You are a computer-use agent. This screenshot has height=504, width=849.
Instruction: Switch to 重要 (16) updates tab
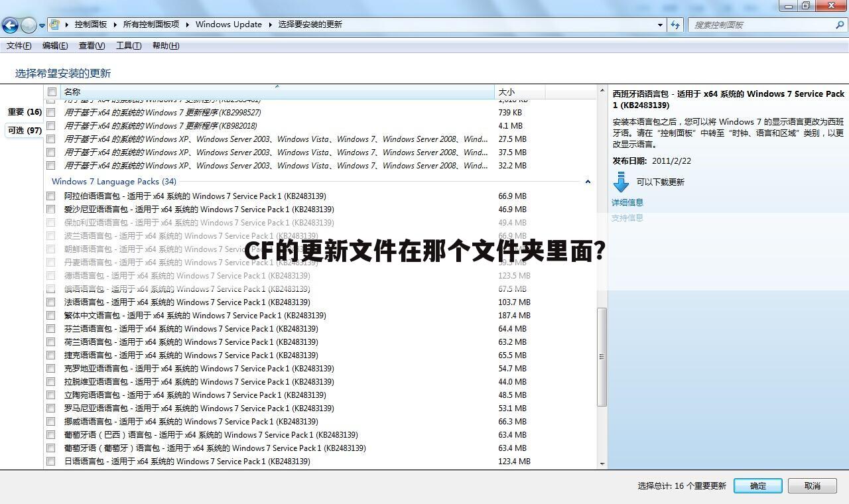25,112
